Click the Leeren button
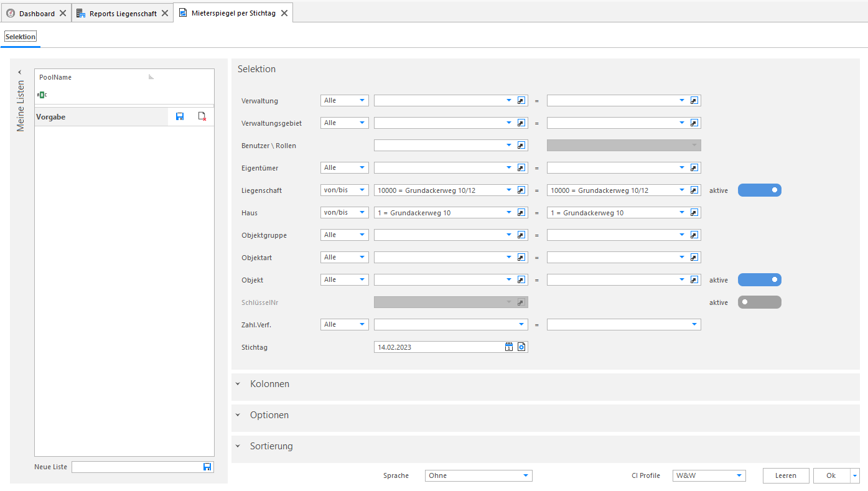The image size is (868, 491). 786,475
